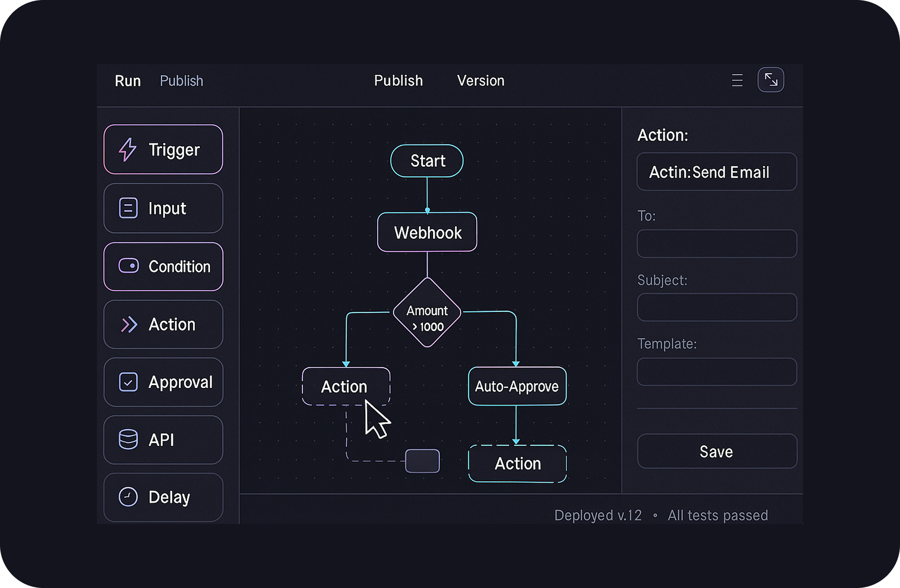
Task: Click the Subject input field
Action: pos(717,307)
